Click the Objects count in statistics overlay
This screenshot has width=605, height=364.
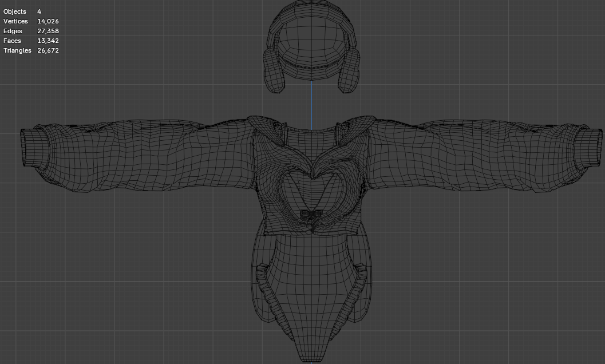(39, 11)
